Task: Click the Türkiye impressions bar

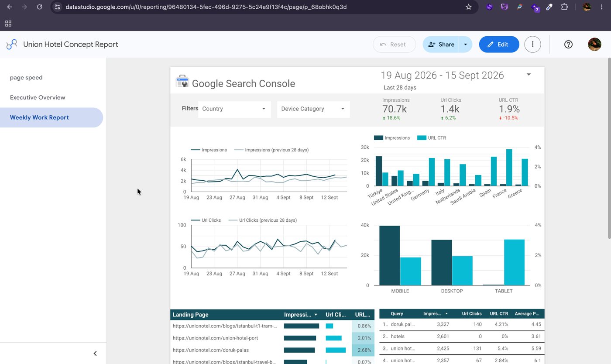Action: click(378, 171)
